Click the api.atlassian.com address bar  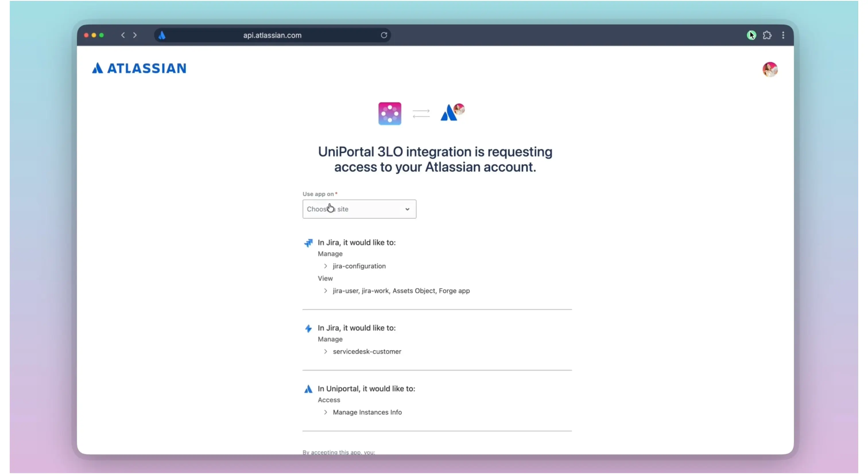272,35
